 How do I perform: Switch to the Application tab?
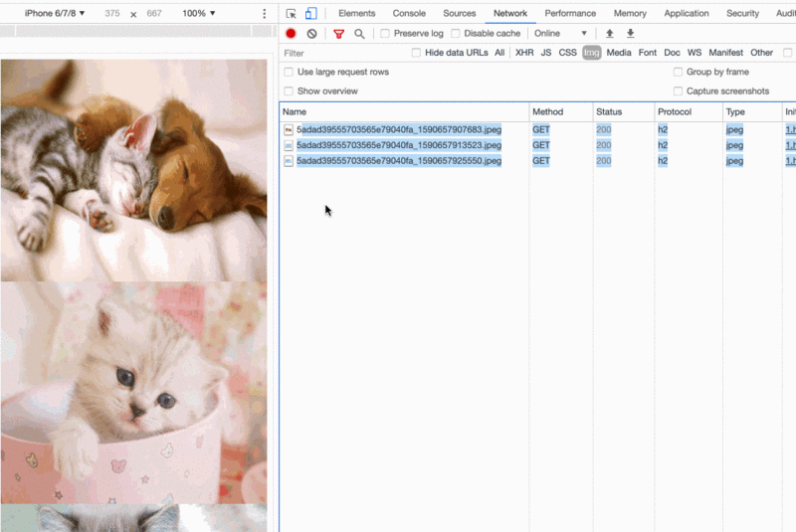687,13
